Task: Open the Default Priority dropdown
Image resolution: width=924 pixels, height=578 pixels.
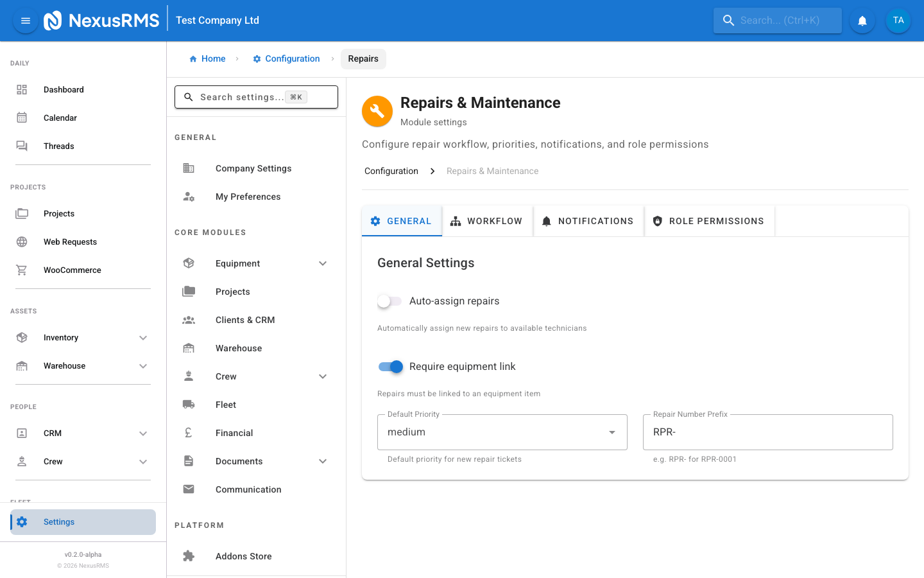Action: [x=611, y=432]
